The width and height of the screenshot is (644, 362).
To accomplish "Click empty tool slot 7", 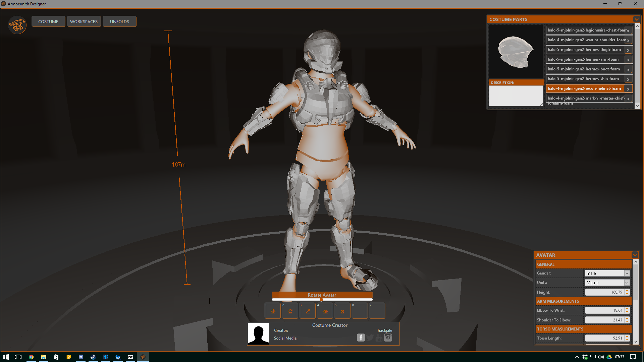I will 377,311.
